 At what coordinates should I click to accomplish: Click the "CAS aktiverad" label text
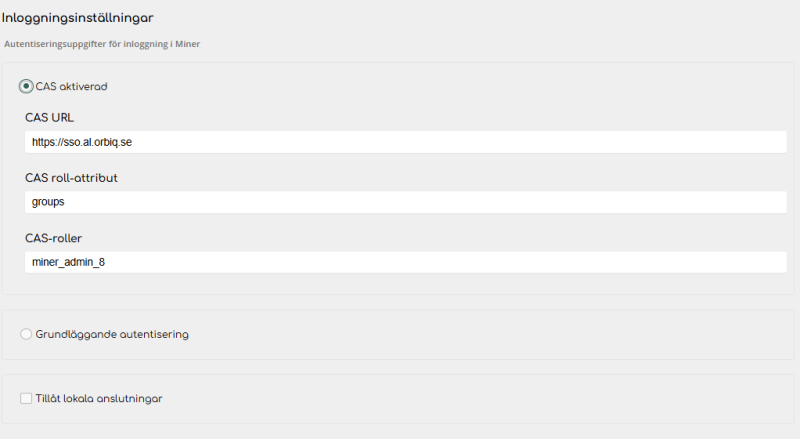click(71, 86)
